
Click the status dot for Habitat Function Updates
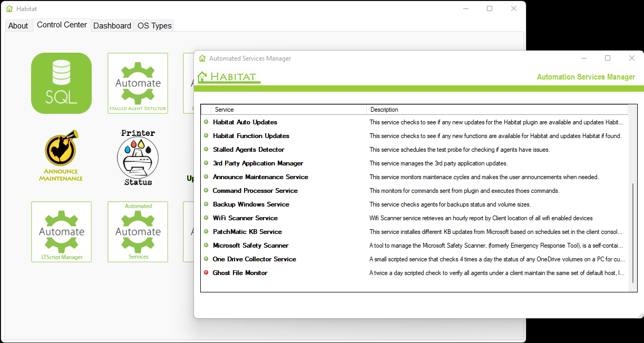206,136
